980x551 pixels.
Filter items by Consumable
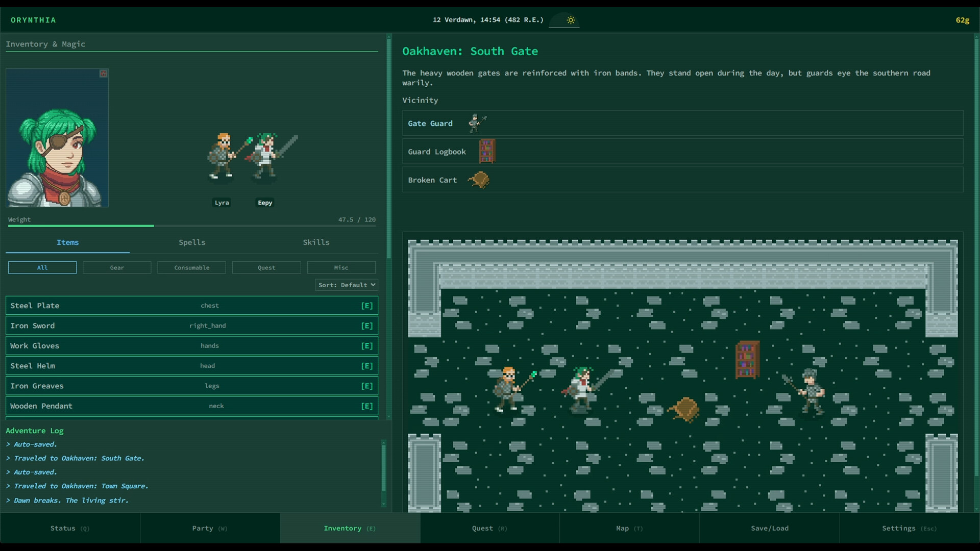(191, 267)
